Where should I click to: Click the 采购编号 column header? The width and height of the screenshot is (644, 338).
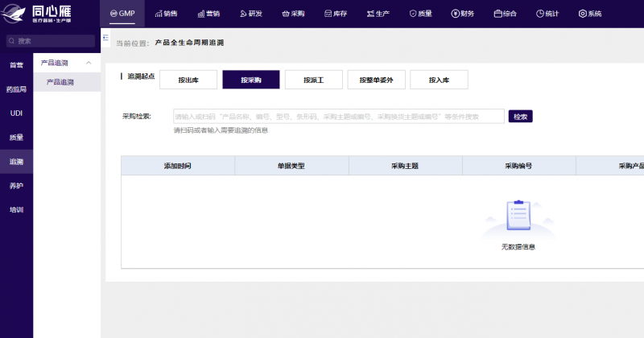pyautogui.click(x=518, y=166)
